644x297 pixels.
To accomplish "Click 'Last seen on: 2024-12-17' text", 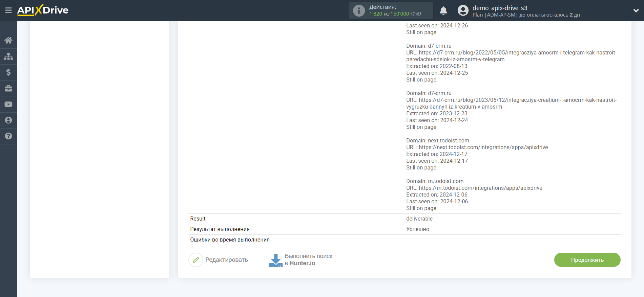I will [x=437, y=161].
